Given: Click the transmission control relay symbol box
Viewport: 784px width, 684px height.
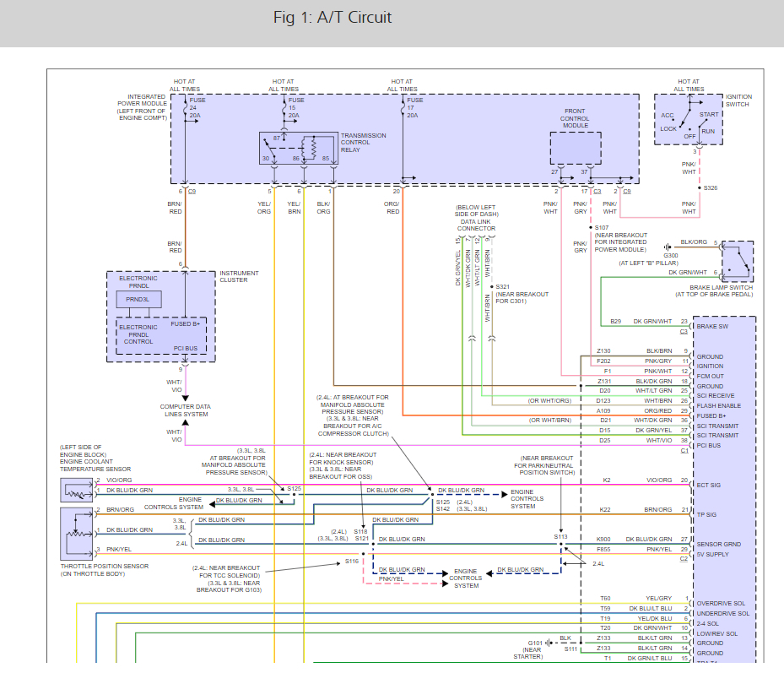Looking at the screenshot, I should [299, 149].
